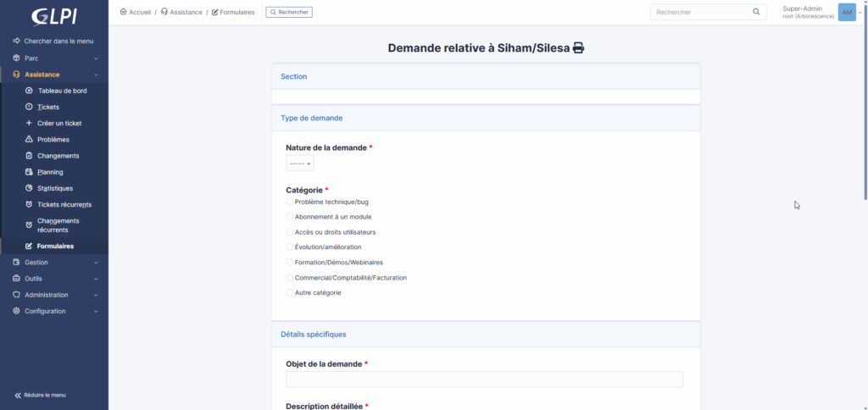Open Planning calendar icon in sidebar
Image resolution: width=868 pixels, height=410 pixels.
(x=30, y=172)
